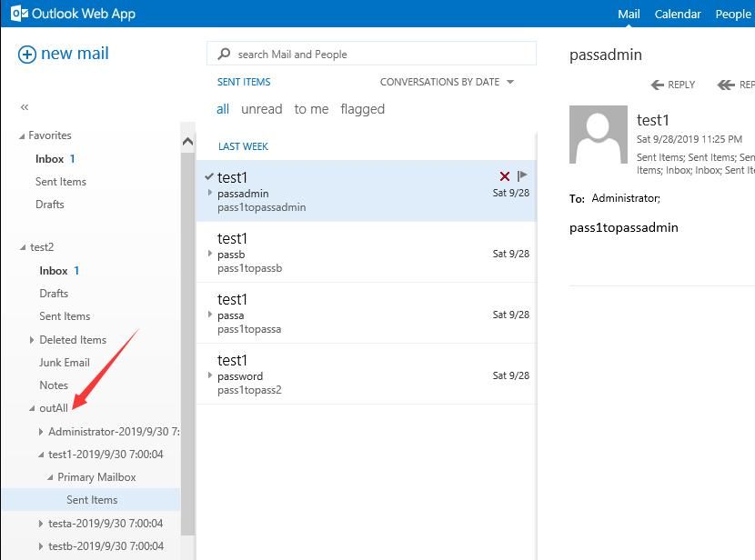Viewport: 755px width, 560px height.
Task: Expand the passa conversation triangle
Action: [210, 315]
